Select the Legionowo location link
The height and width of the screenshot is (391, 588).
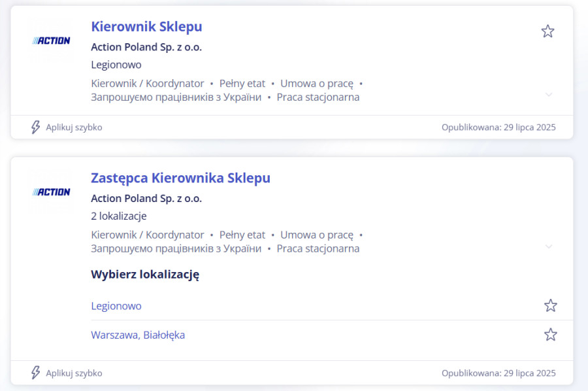tap(116, 306)
